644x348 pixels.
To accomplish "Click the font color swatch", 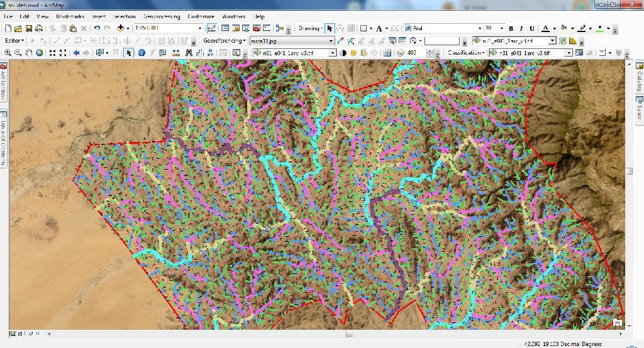I will coord(545,28).
